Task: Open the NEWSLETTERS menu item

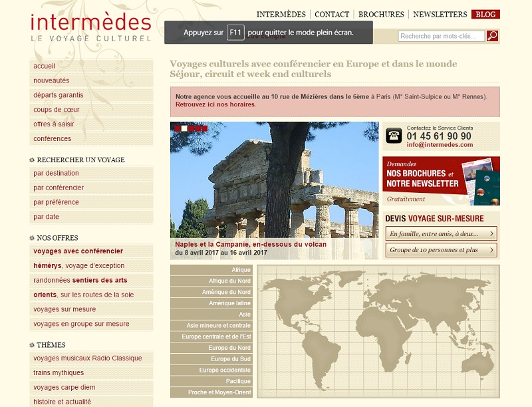Action: click(440, 14)
